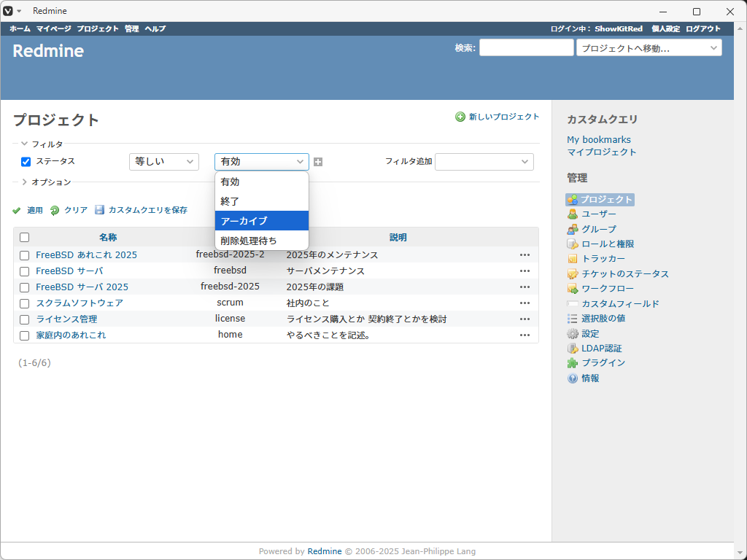The height and width of the screenshot is (560, 747).
Task: Expand the オプション section
Action: point(46,182)
